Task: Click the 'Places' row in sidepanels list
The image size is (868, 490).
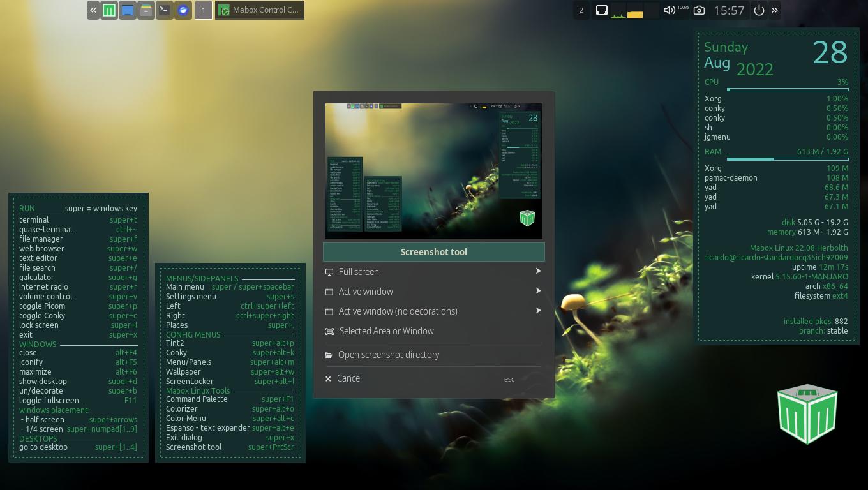Action: point(230,325)
